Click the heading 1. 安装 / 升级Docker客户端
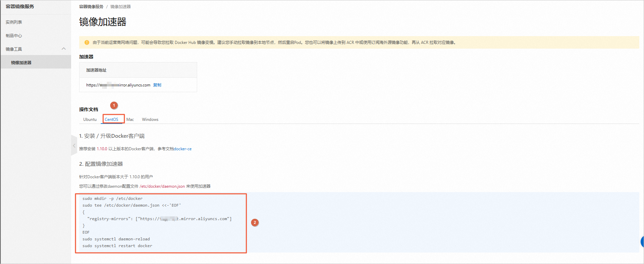 112,136
